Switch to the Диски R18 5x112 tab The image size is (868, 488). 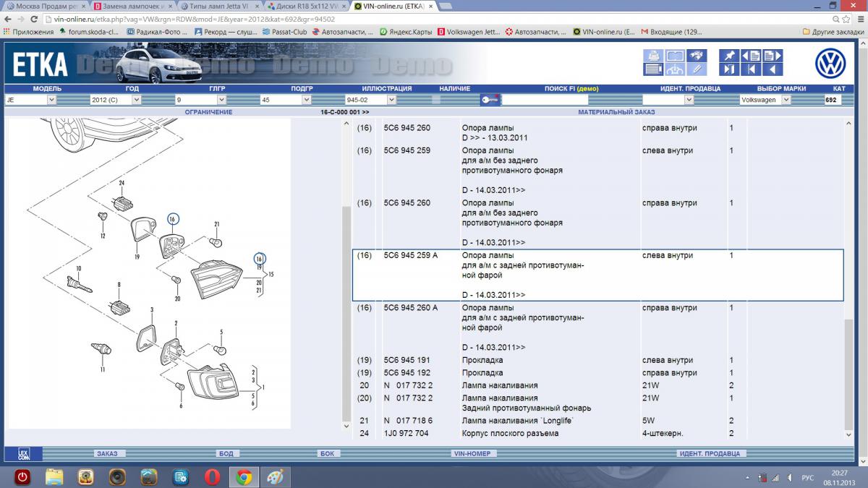tap(305, 6)
